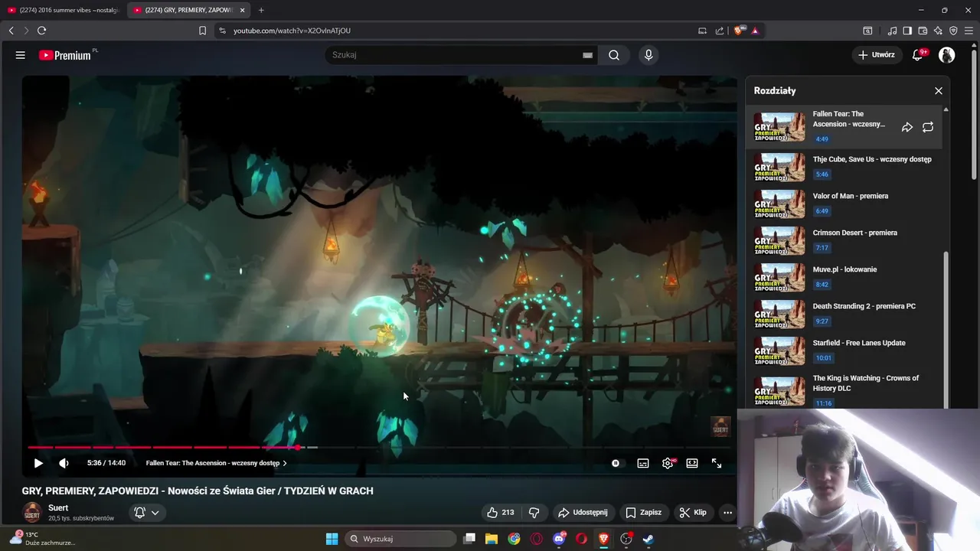
Task: Start voice search with microphone
Action: [648, 55]
